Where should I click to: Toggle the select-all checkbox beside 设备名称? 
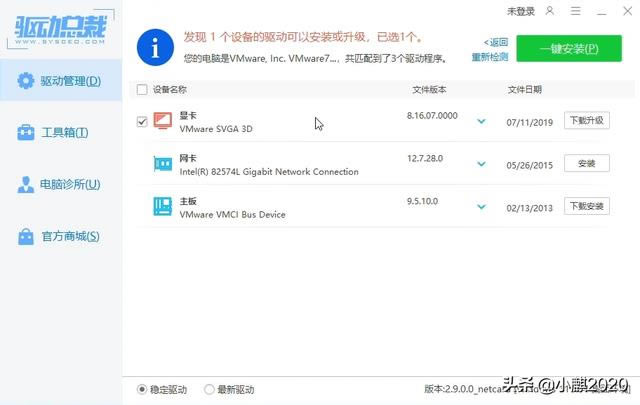click(x=142, y=89)
